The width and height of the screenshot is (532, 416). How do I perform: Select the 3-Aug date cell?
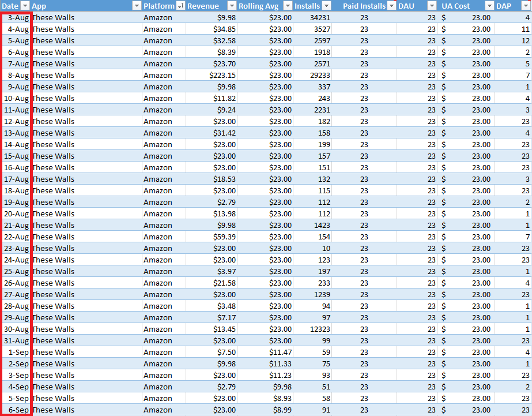pos(16,18)
